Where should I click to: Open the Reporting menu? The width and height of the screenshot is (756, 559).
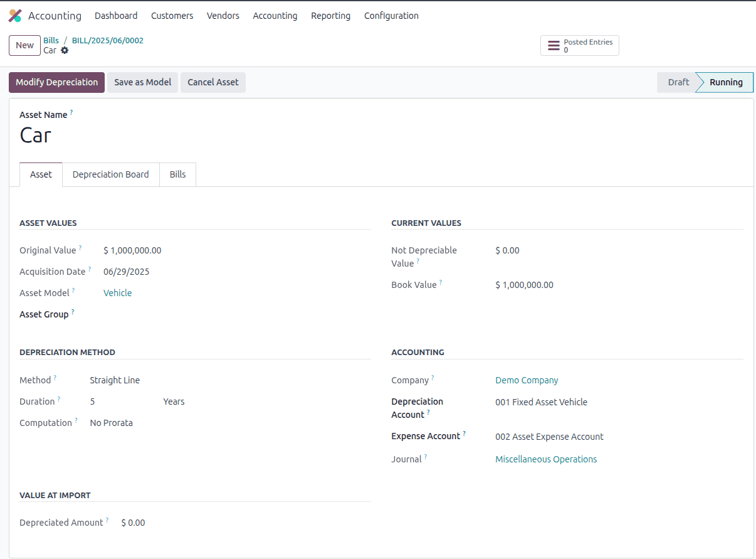[x=330, y=16]
